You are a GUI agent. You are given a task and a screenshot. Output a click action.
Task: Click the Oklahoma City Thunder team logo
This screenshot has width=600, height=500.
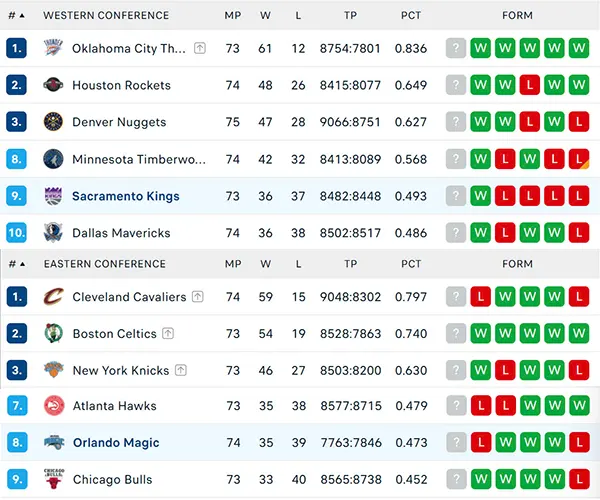[53, 48]
